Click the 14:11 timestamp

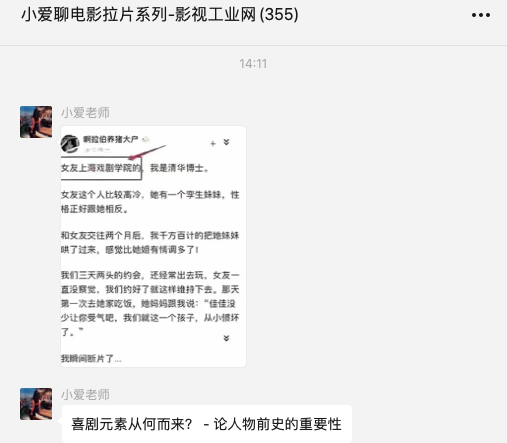(x=253, y=64)
